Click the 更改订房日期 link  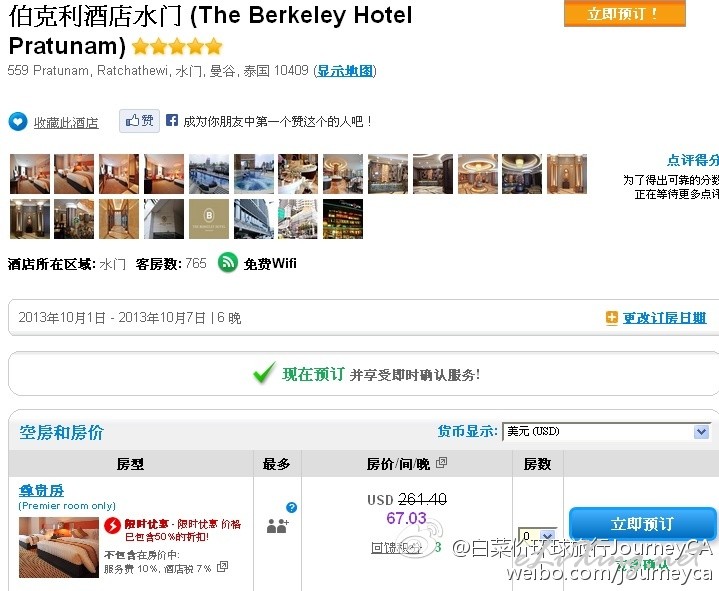(664, 318)
